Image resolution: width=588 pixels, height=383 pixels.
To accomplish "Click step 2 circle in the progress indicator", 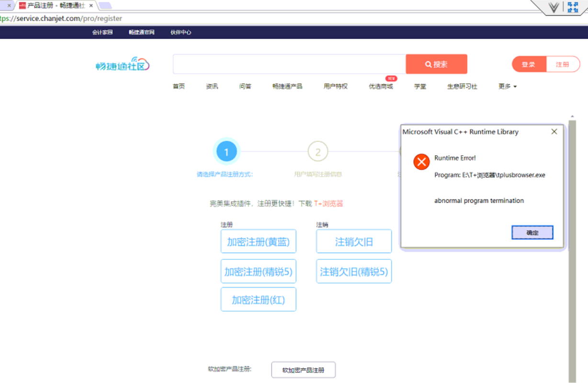I will click(317, 152).
